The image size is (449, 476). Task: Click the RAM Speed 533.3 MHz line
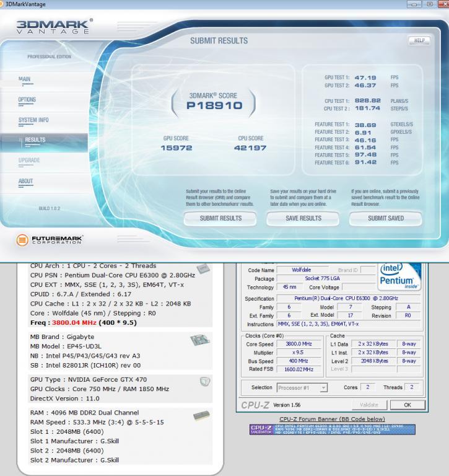[97, 422]
